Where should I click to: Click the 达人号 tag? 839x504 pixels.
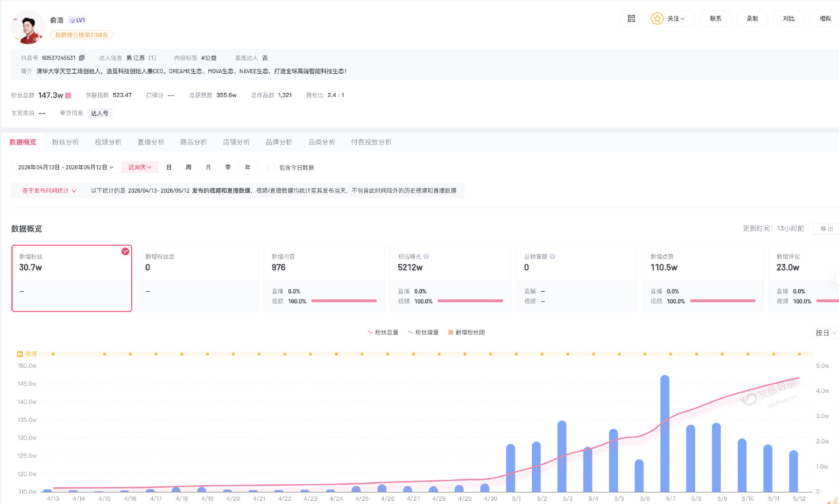[x=99, y=113]
